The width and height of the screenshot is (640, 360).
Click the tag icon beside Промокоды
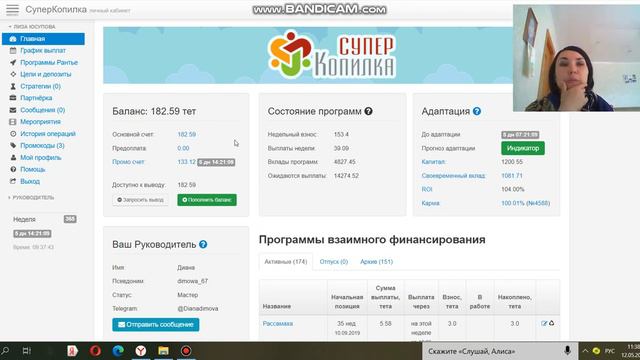pyautogui.click(x=13, y=145)
